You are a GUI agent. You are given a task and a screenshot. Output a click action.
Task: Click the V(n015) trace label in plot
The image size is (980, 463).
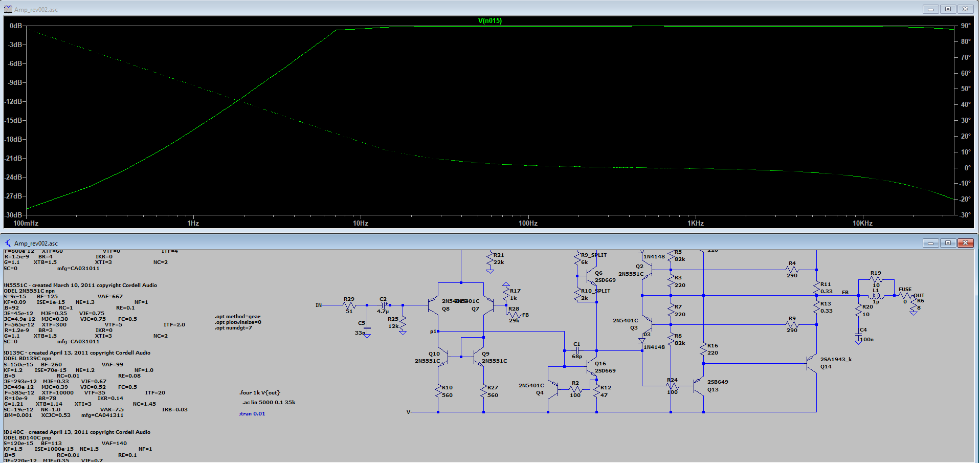pyautogui.click(x=489, y=21)
